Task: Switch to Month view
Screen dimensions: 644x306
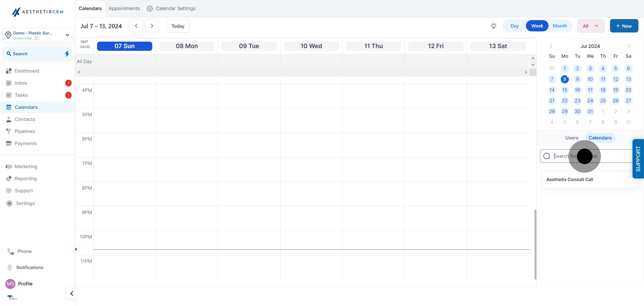Action: 560,26
